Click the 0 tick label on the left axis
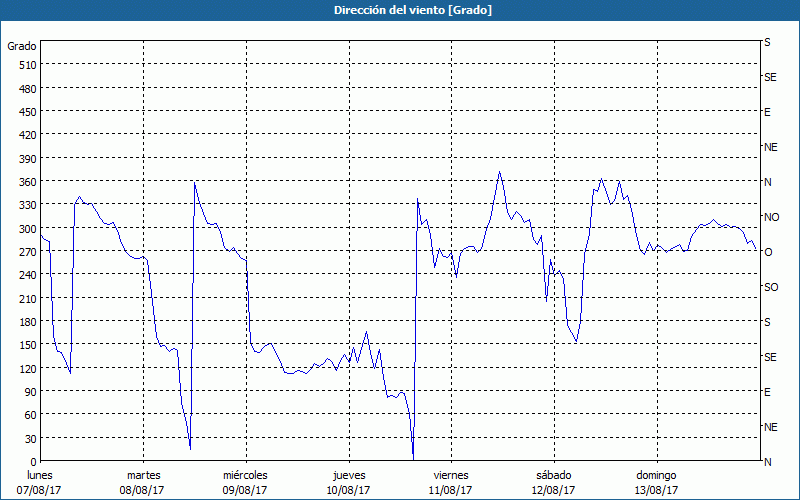 point(32,462)
